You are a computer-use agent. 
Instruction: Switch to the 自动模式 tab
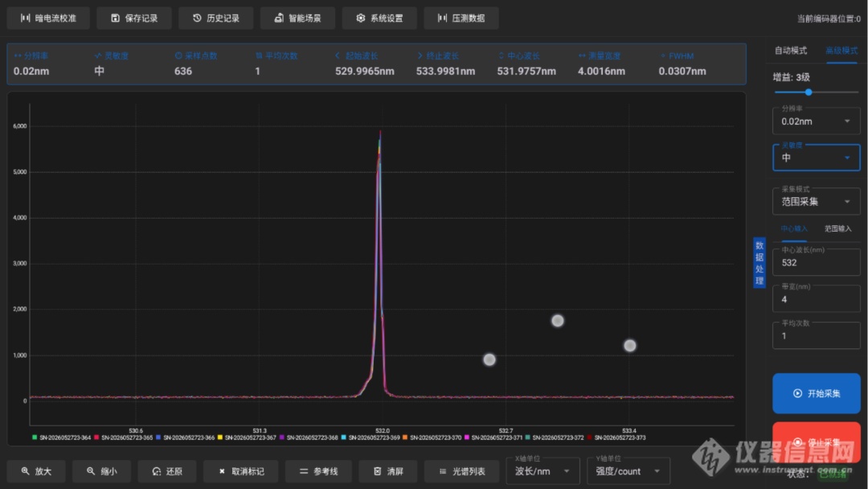(x=791, y=51)
